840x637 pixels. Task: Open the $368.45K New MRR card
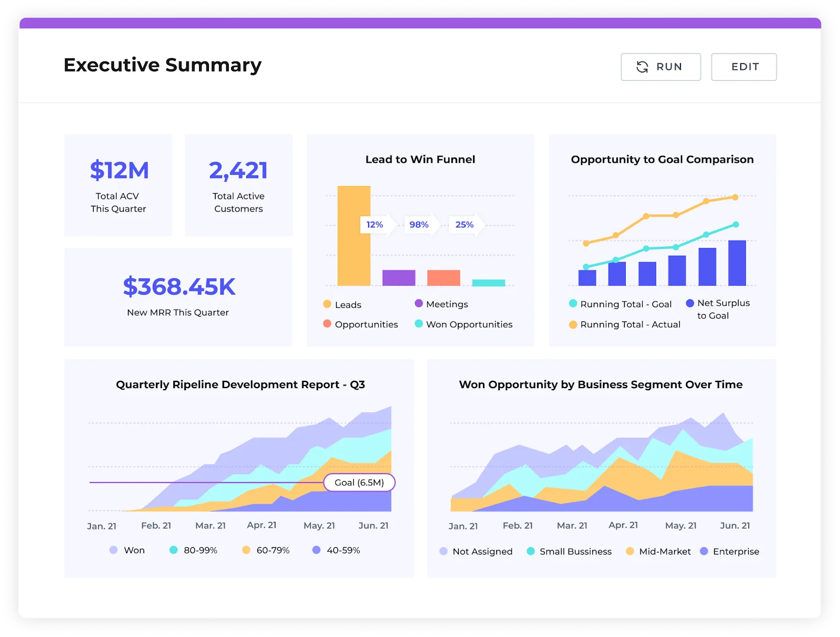[x=178, y=297]
